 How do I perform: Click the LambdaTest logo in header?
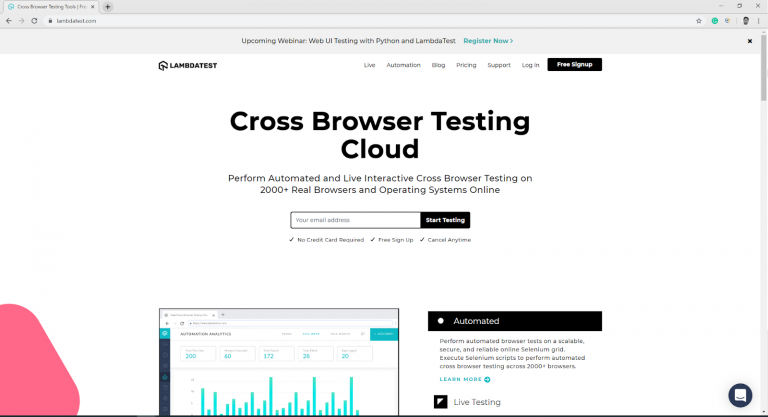pos(190,65)
